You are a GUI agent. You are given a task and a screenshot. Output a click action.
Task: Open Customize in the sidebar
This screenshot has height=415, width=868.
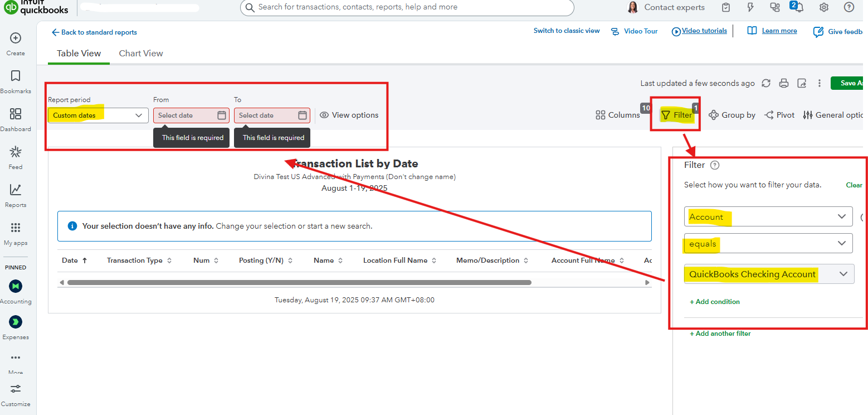pyautogui.click(x=16, y=394)
